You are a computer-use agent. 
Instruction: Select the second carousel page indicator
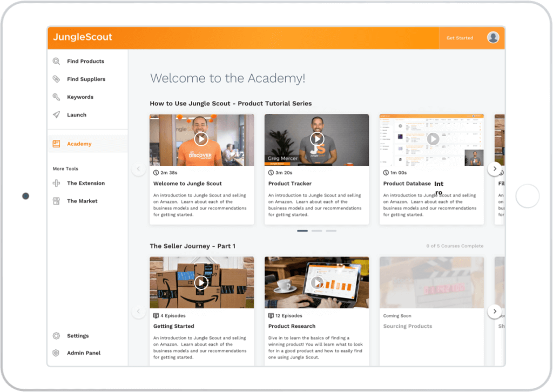pos(316,231)
